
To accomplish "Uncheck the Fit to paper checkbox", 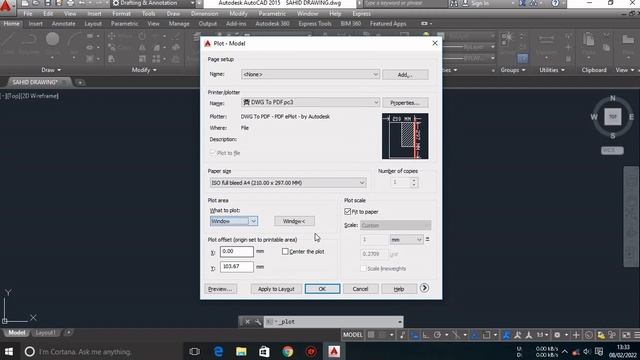I will 348,211.
